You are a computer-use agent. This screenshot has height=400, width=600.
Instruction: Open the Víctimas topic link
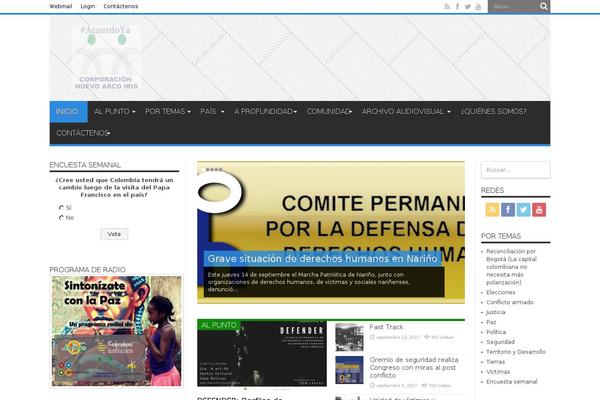click(497, 372)
